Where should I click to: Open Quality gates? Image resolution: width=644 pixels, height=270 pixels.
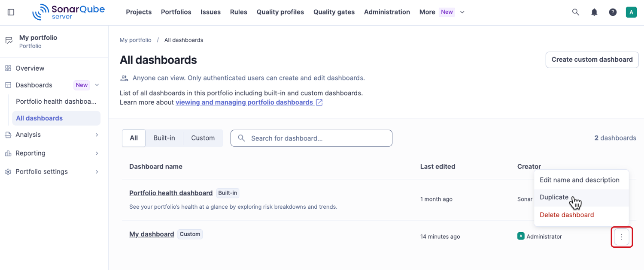point(334,12)
